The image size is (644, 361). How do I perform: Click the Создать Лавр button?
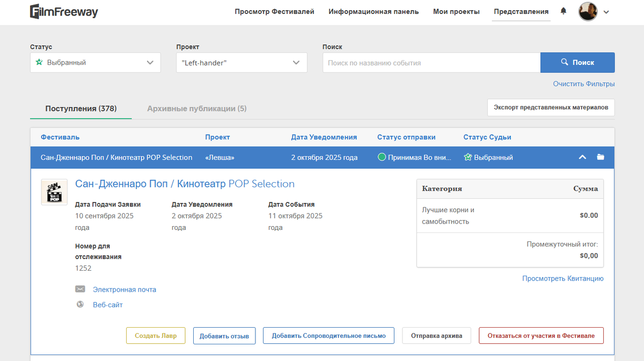tap(156, 336)
